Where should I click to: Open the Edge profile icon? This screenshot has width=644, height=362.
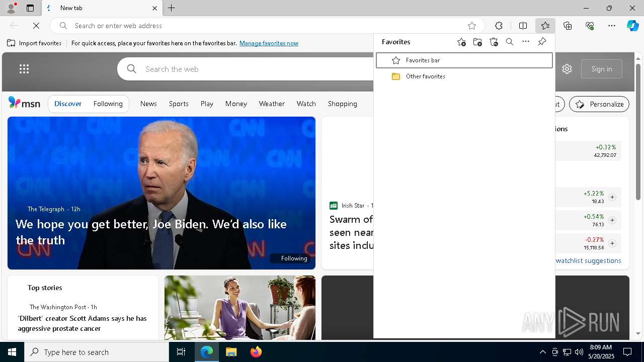pos(11,8)
